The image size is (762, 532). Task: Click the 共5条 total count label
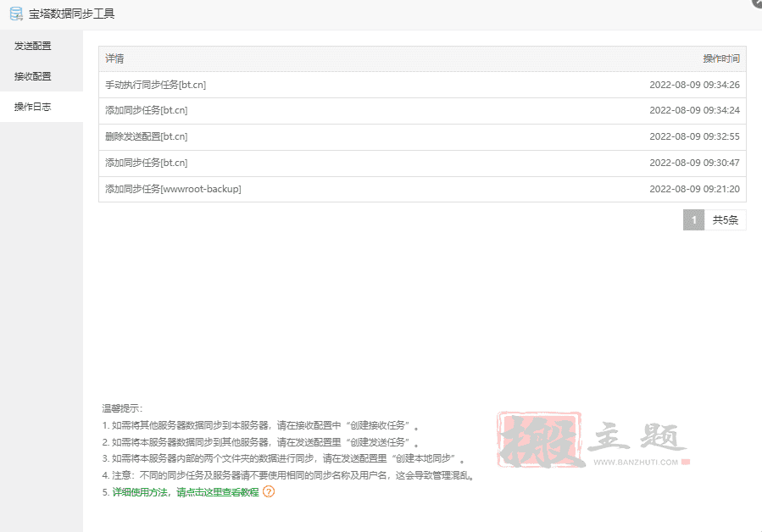tap(725, 220)
